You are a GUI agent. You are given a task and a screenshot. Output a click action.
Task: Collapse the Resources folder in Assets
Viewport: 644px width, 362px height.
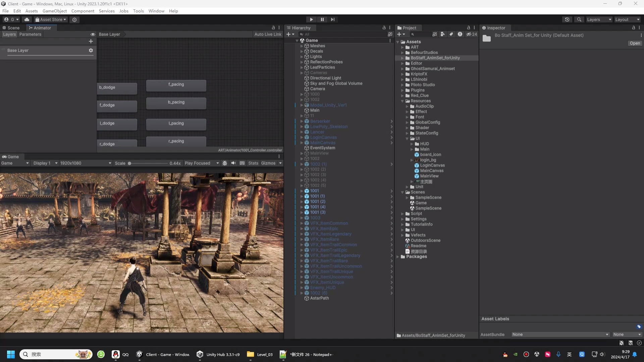coord(402,101)
